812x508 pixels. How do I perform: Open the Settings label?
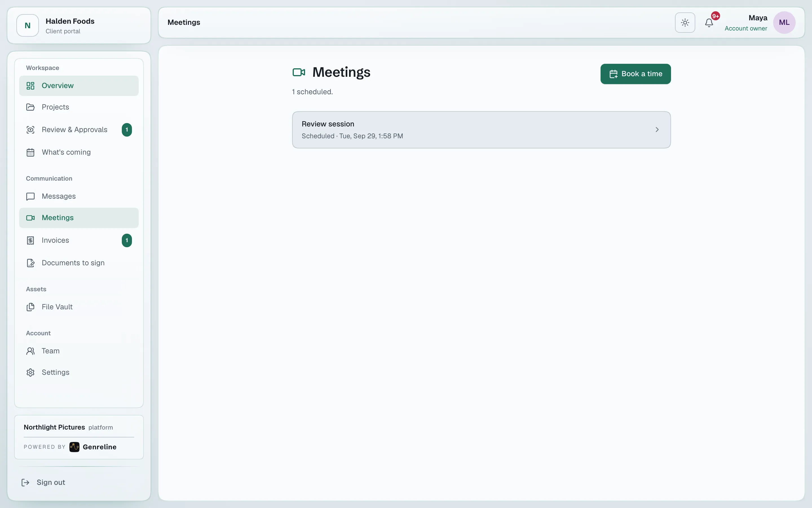56,372
